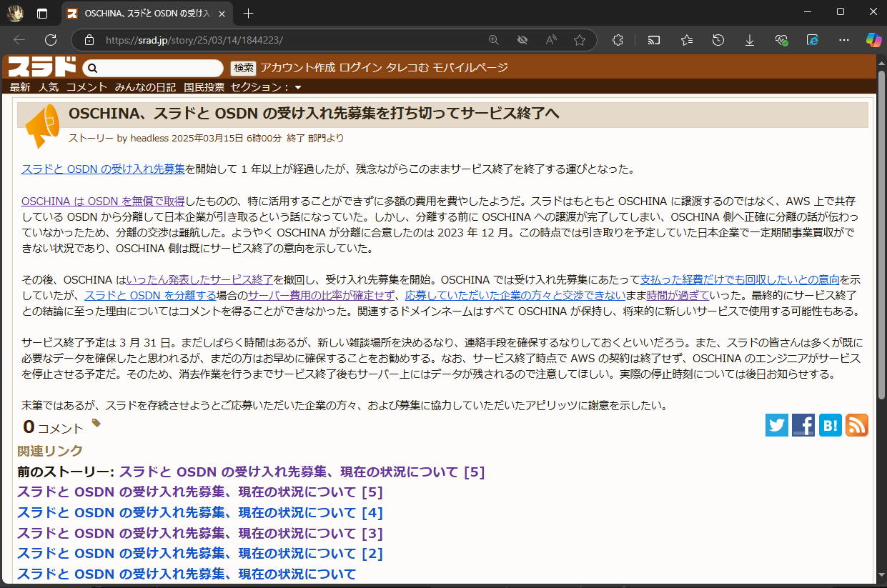Toggle tracking prevention eye icon
Viewport: 887px width, 588px height.
[522, 40]
